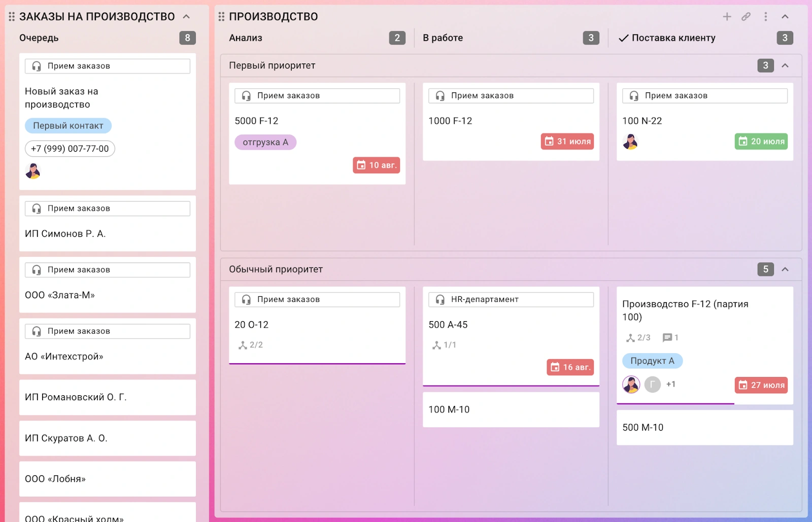Grab the drag handle beside Заказы на производство
The height and width of the screenshot is (522, 812).
tap(12, 17)
